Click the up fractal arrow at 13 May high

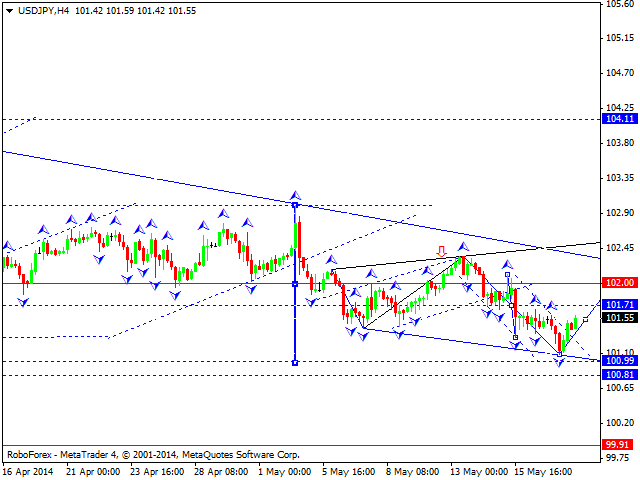tap(462, 246)
